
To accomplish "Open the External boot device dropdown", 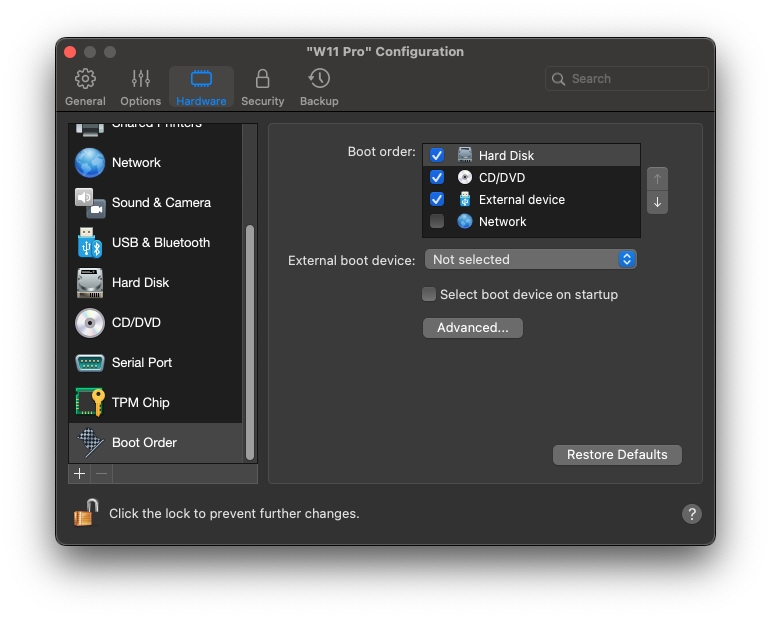I will 530,259.
